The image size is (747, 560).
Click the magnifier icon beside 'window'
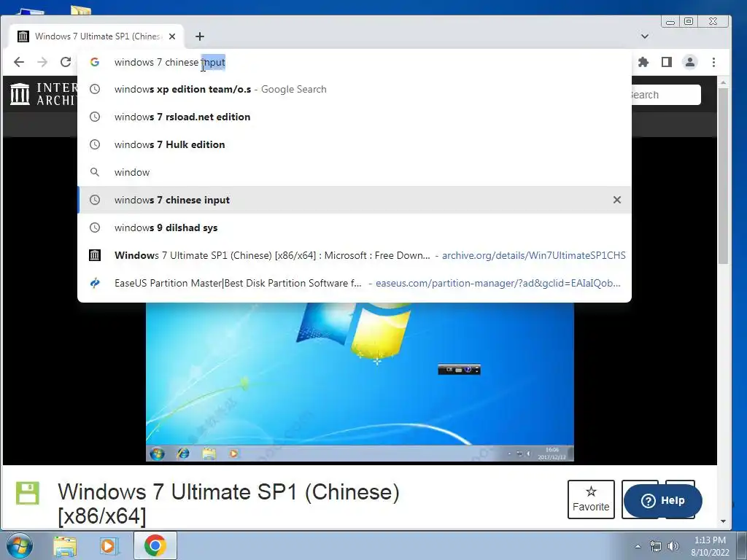(95, 172)
